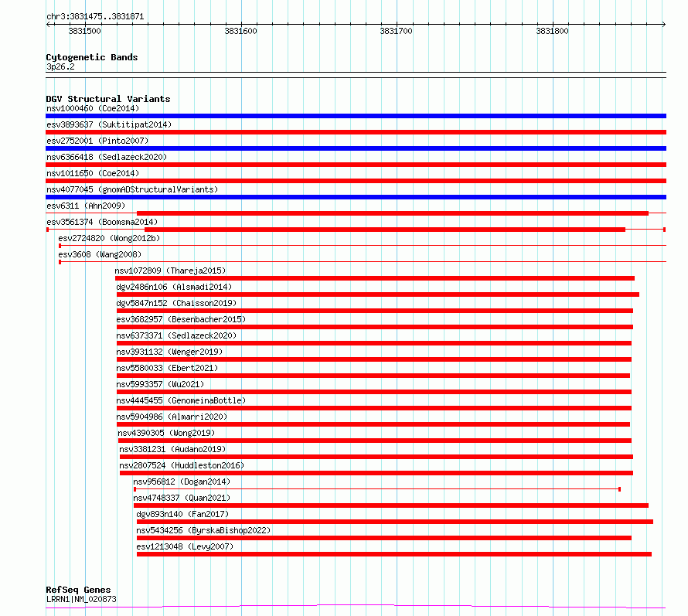Click the cytogenetic band 3p26.2 bar
The image size is (688, 616).
click(x=356, y=75)
